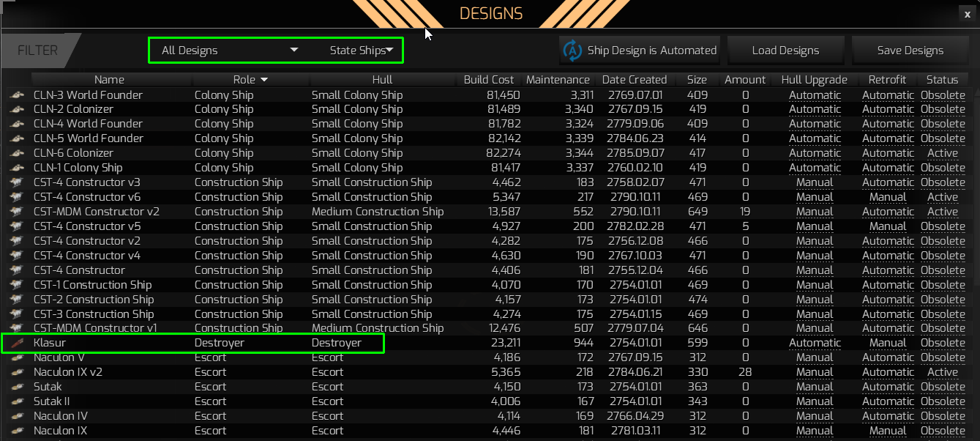The image size is (980, 441).
Task: Sort by Maintenance column header
Action: tap(558, 79)
